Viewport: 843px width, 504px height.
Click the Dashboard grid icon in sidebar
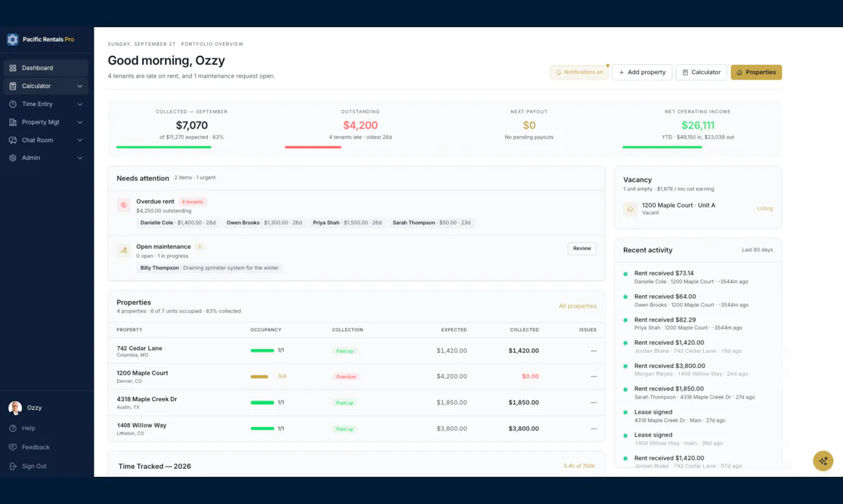click(13, 68)
